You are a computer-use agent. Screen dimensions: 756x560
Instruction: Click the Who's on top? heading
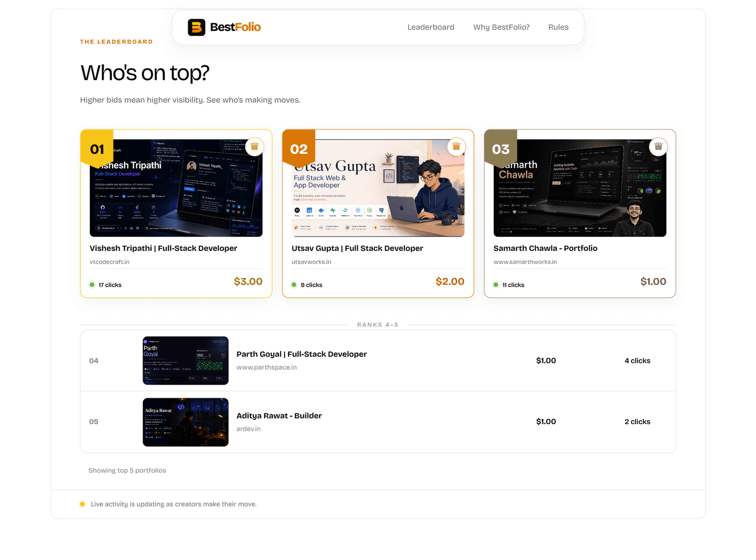tap(145, 73)
